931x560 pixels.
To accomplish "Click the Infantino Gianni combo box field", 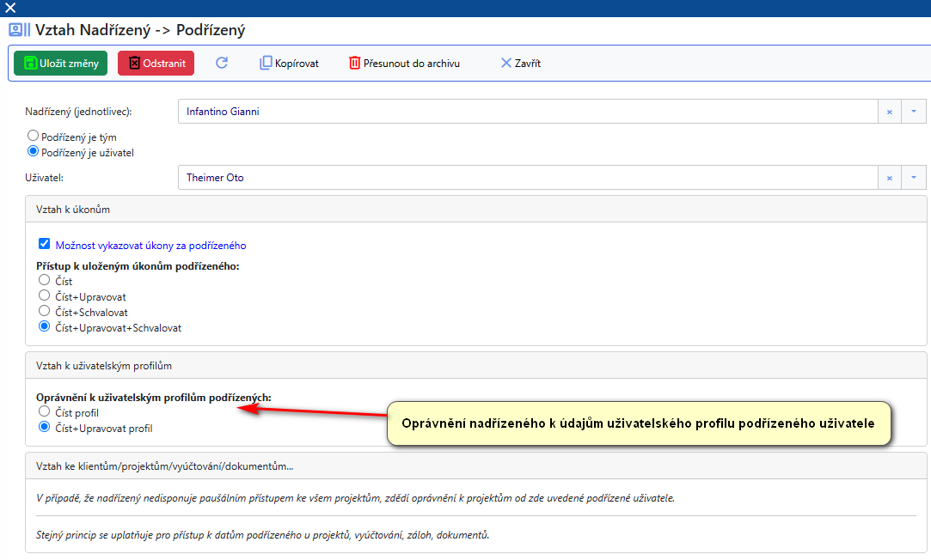I will click(x=526, y=112).
